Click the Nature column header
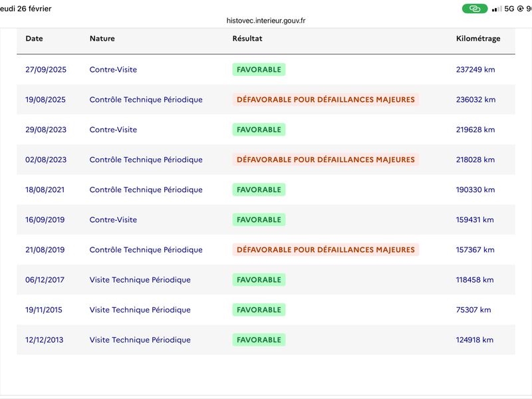 click(102, 39)
